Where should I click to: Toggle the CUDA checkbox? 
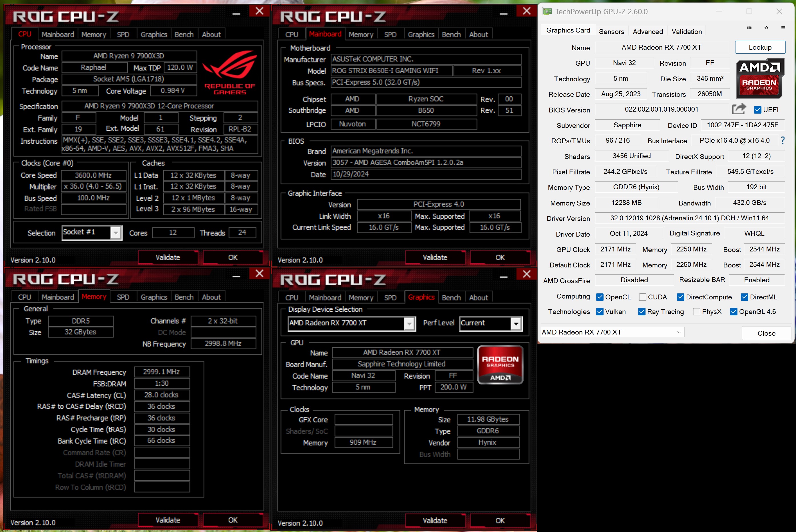pos(643,297)
